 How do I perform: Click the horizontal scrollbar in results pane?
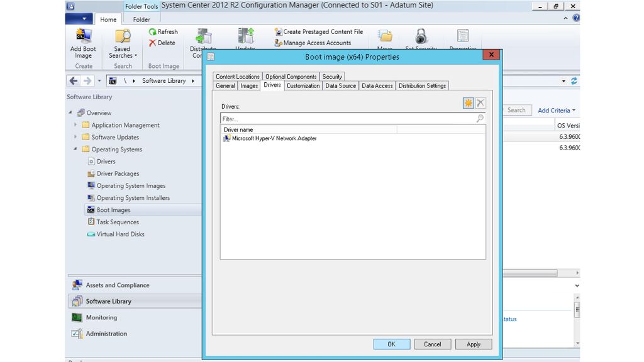tap(530, 273)
